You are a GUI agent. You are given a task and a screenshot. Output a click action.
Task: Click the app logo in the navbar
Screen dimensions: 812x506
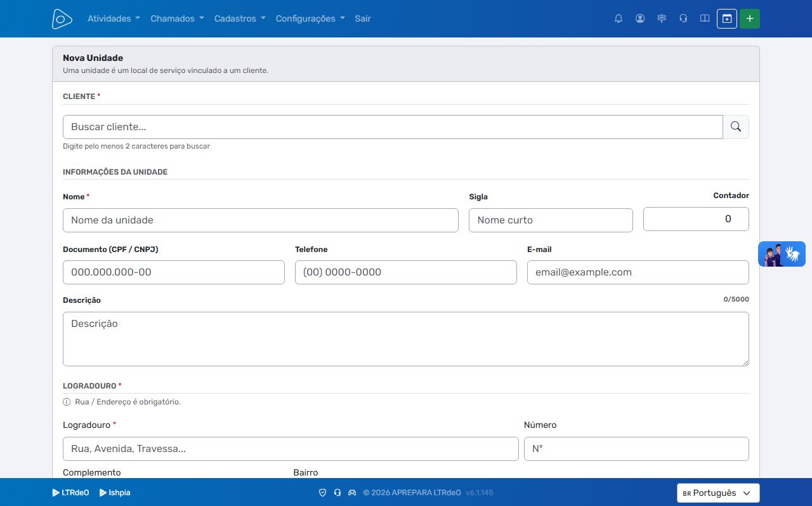[x=62, y=19]
